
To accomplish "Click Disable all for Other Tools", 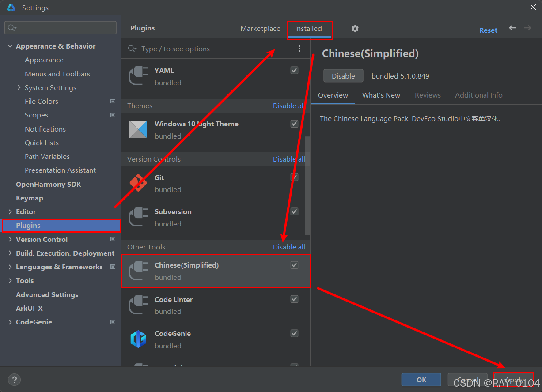I will tap(289, 247).
